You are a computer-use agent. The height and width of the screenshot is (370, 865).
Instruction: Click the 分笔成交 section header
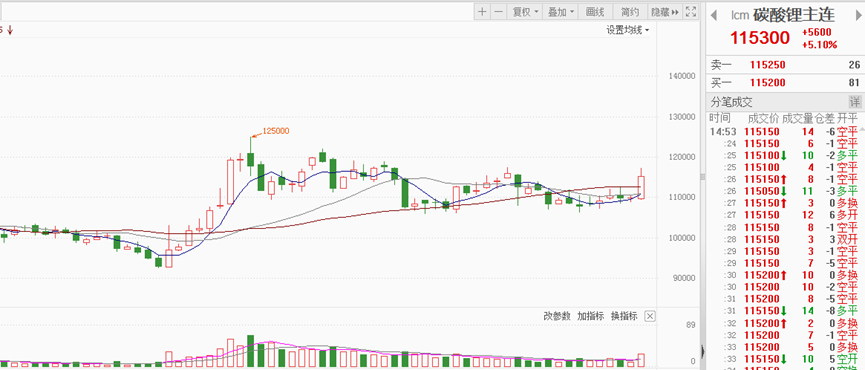click(x=731, y=102)
